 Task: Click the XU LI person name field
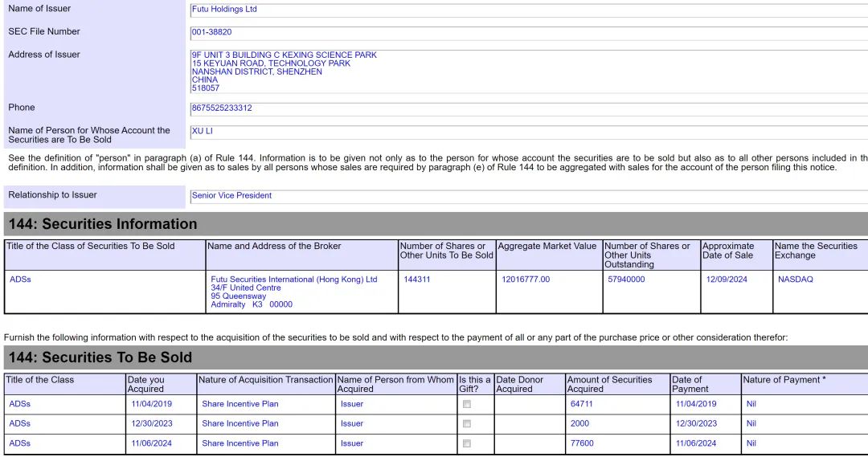529,132
